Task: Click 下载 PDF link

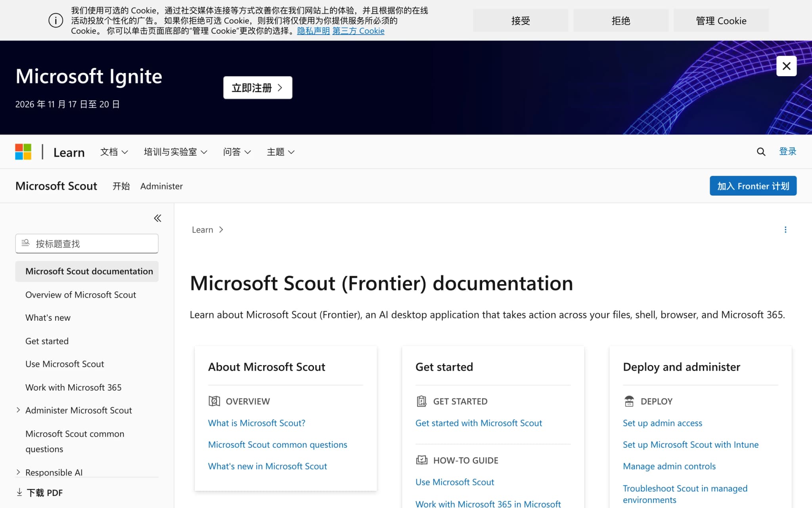Action: (44, 493)
